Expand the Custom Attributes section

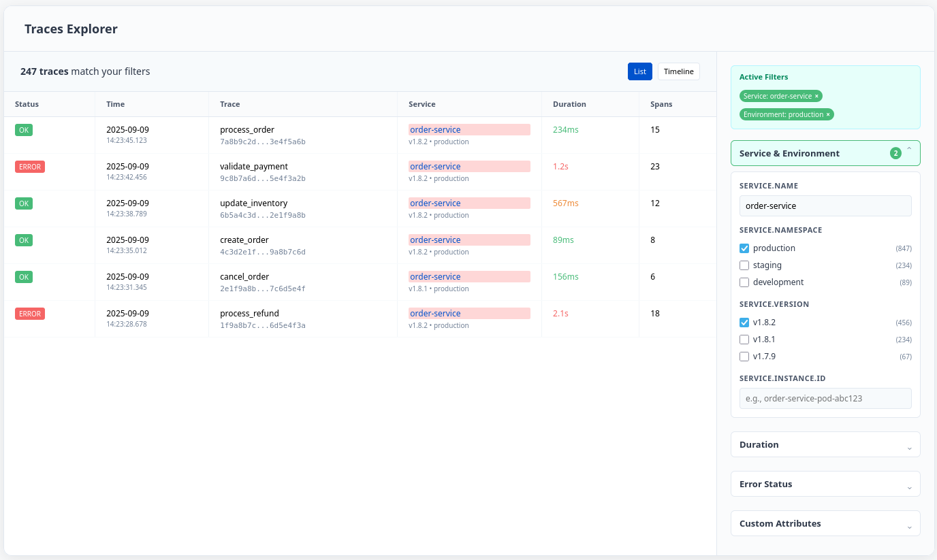pyautogui.click(x=825, y=523)
